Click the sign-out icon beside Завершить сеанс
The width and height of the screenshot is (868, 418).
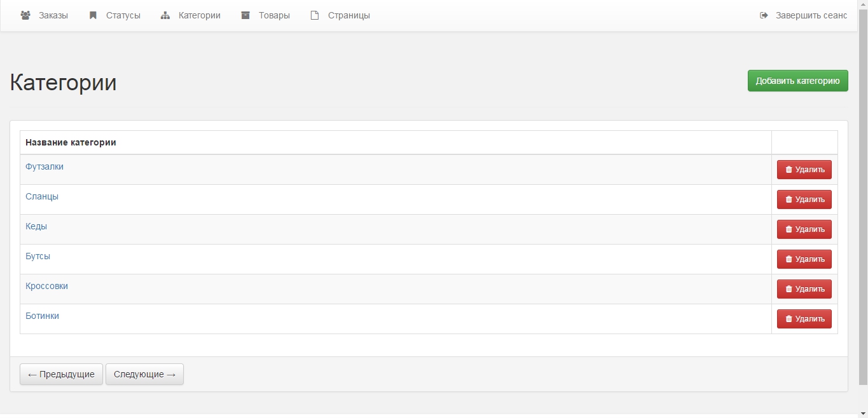(x=764, y=15)
